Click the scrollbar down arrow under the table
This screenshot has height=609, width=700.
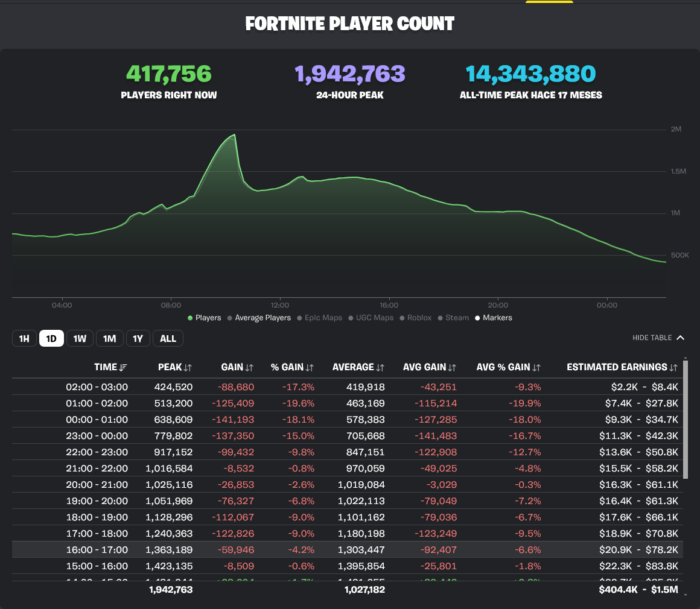(x=686, y=595)
